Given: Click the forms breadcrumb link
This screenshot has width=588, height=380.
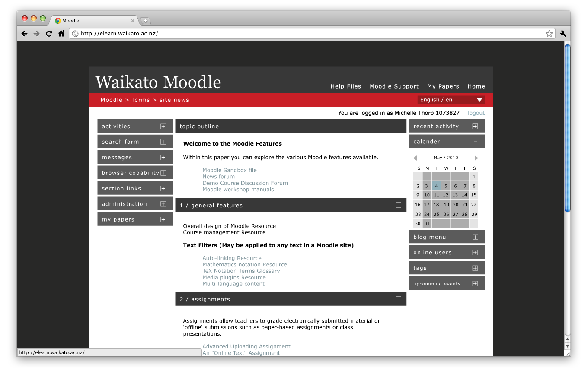Looking at the screenshot, I should [141, 100].
